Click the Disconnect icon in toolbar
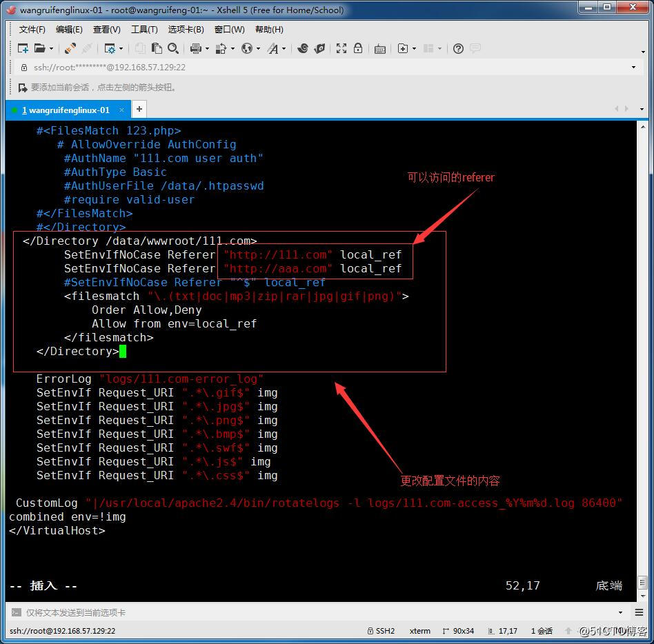Image resolution: width=654 pixels, height=644 pixels. coord(87,49)
